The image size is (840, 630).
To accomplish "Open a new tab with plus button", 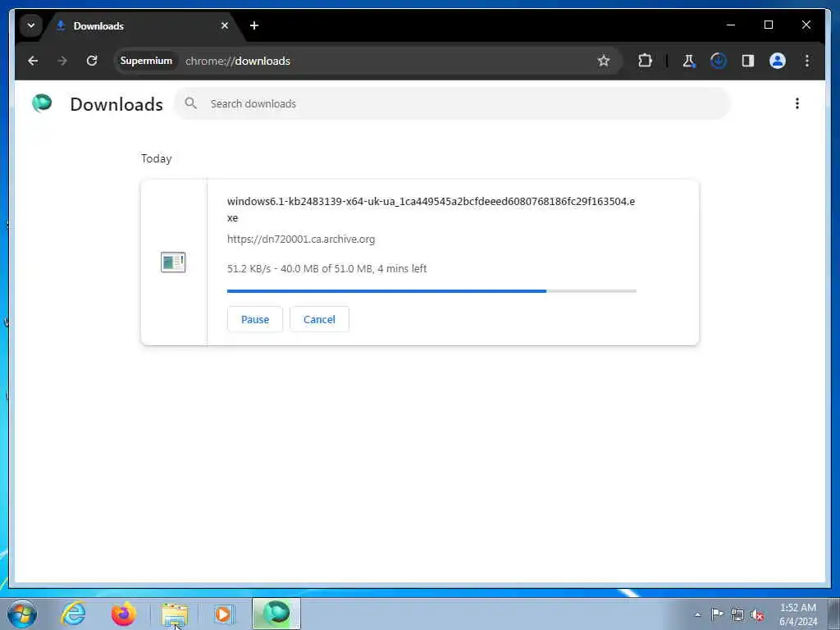I will 254,25.
